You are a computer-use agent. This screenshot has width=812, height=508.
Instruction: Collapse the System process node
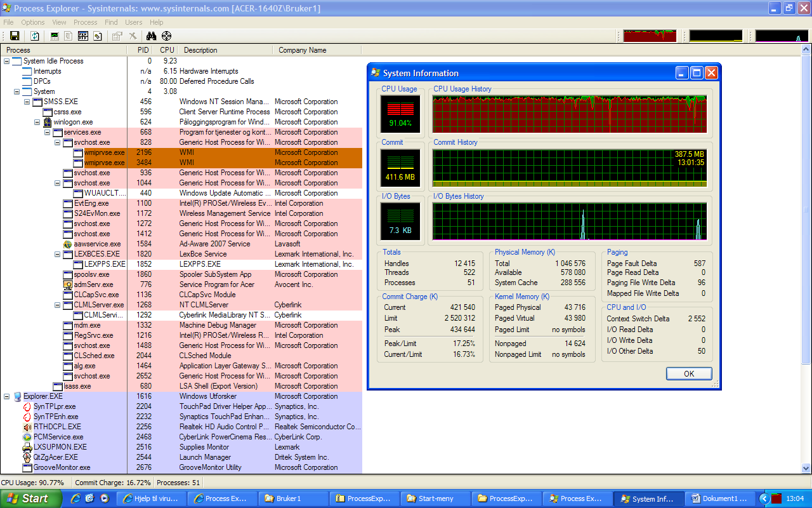[17, 91]
